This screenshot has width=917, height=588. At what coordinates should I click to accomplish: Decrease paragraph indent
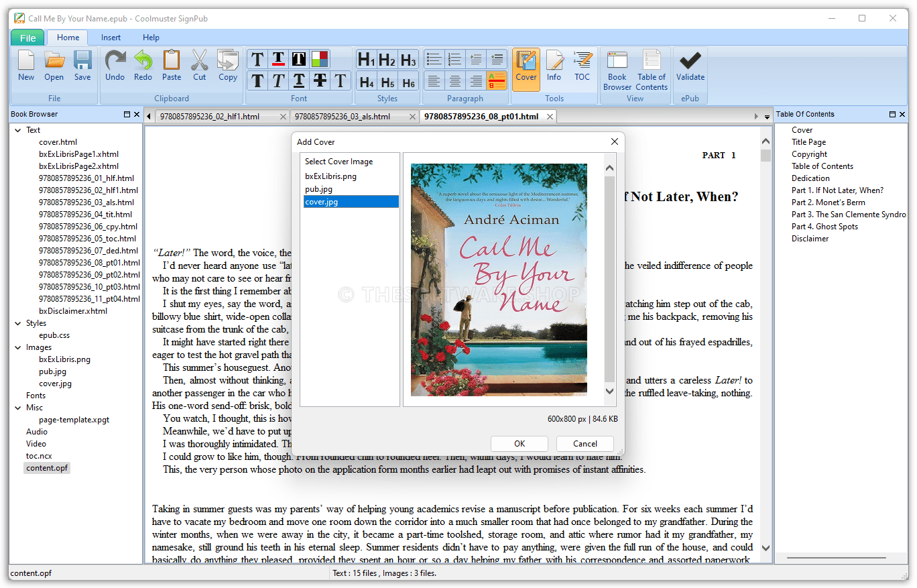coord(497,59)
